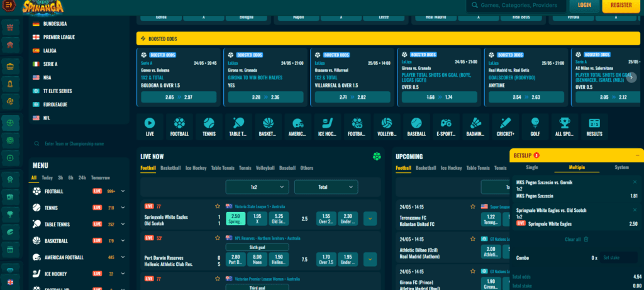Screen dimensions: 644x290
Task: Filter menu by 24h tab
Action: pos(82,178)
